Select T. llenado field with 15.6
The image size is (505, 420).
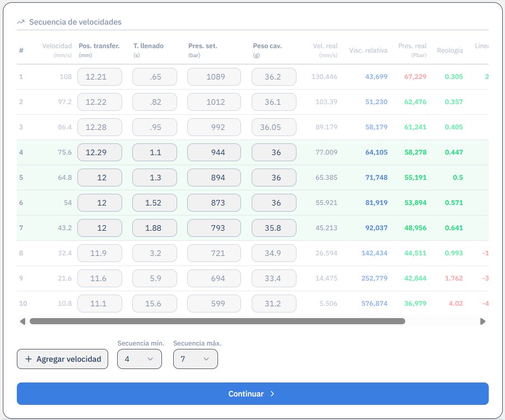coord(155,304)
